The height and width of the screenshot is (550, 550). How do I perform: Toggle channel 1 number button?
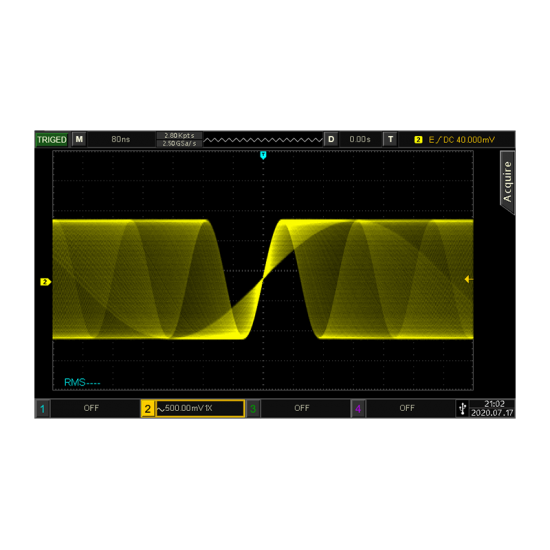43,409
